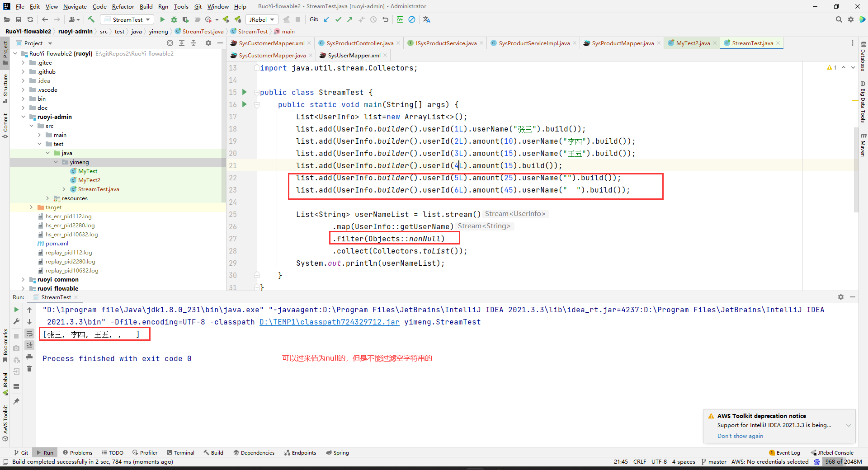Screen dimensions: 868x470
Task: Open the classpath724329712.jar link in console
Action: (330, 322)
